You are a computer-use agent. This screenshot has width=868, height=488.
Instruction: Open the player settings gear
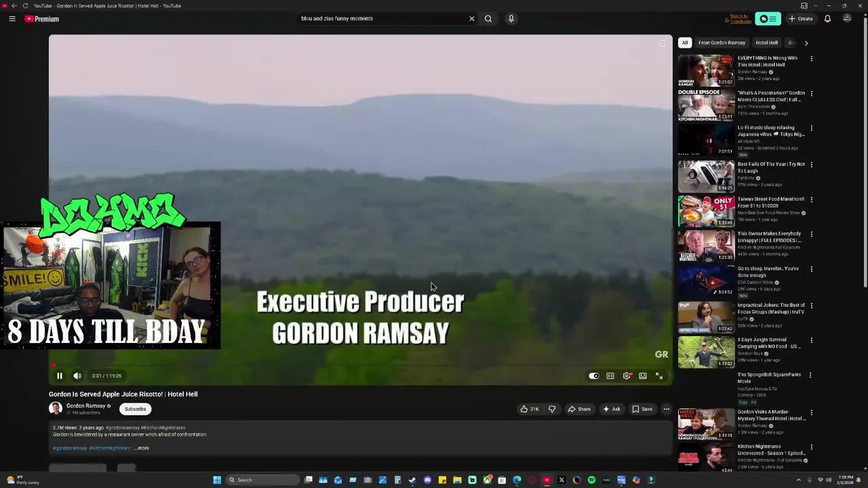627,375
